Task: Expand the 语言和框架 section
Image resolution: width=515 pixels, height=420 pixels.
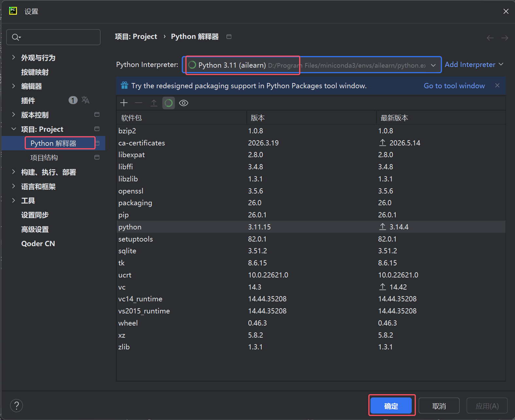Action: [13, 186]
